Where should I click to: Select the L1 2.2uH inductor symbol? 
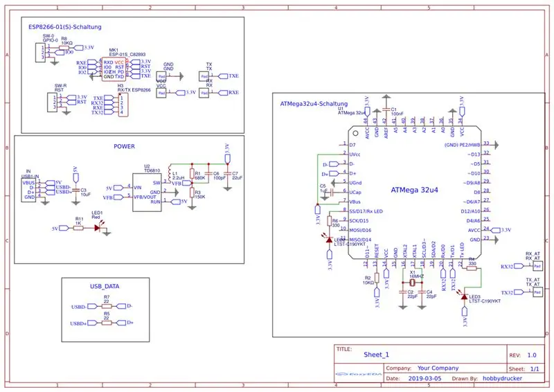(170, 174)
